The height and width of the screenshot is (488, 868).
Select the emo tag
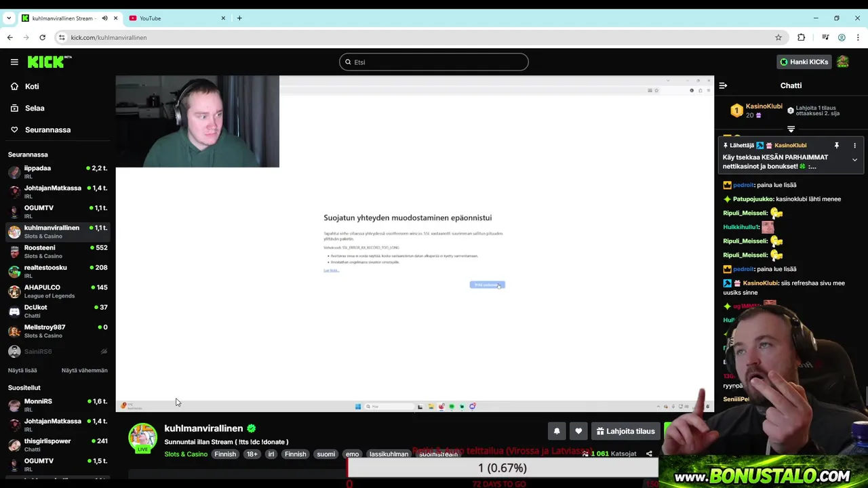352,454
